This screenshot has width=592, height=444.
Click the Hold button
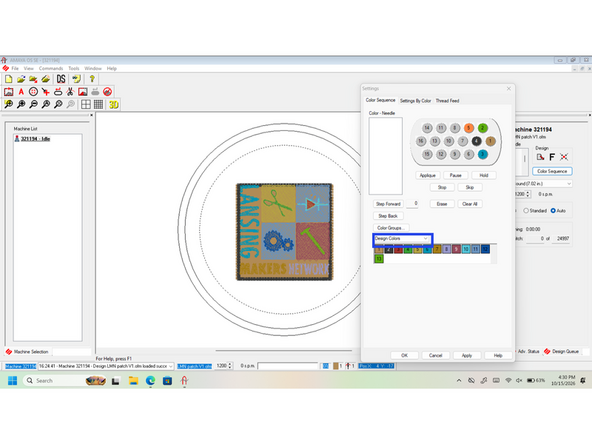coord(484,175)
